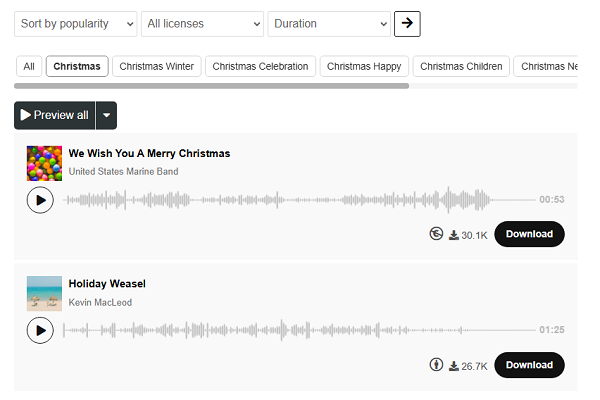Click Preview all button
Screen dimensions: 600x400
tap(55, 115)
